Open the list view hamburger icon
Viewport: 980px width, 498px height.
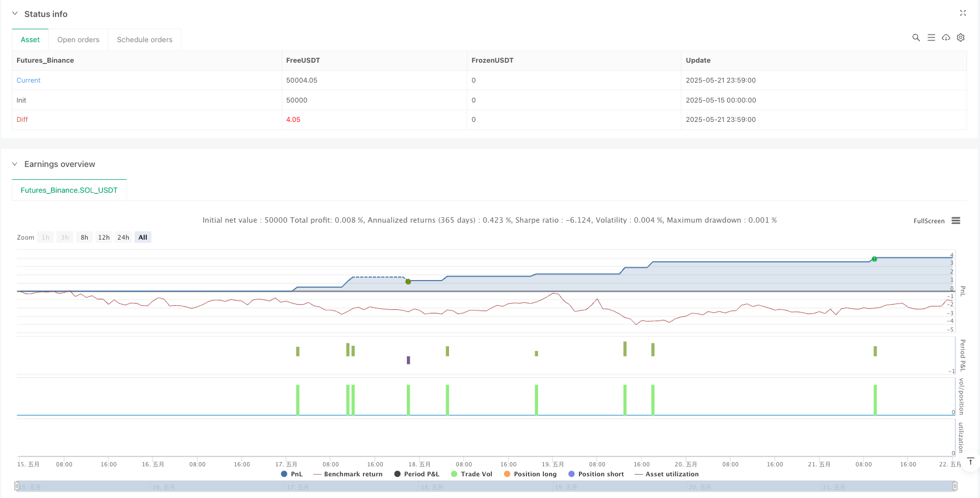point(931,37)
